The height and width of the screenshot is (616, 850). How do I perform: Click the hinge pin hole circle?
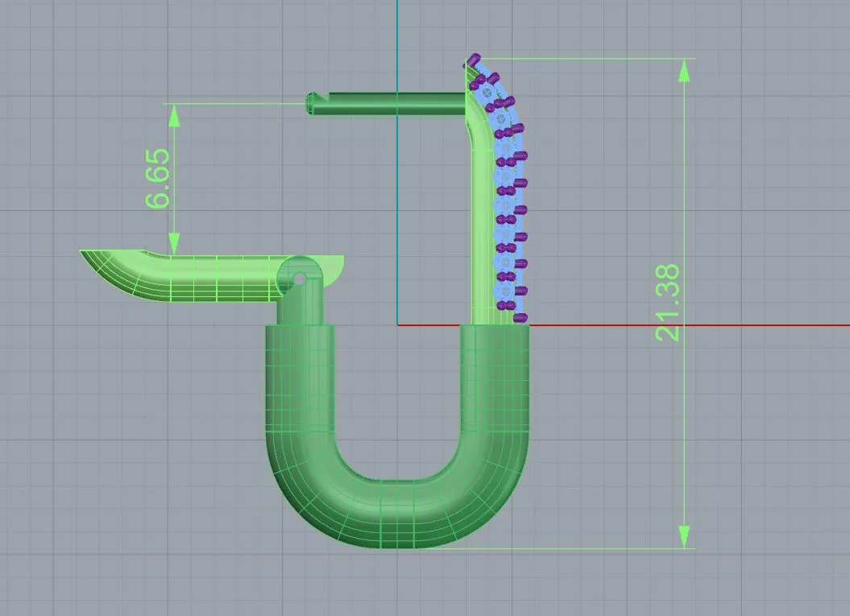pyautogui.click(x=299, y=279)
